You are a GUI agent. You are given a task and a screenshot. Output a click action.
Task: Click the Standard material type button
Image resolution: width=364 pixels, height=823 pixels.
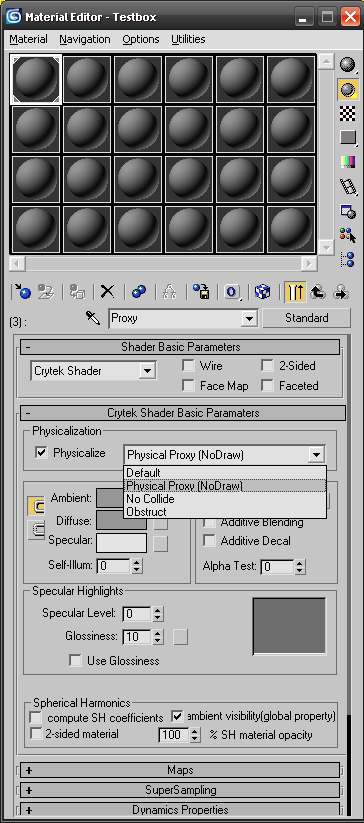click(x=306, y=318)
